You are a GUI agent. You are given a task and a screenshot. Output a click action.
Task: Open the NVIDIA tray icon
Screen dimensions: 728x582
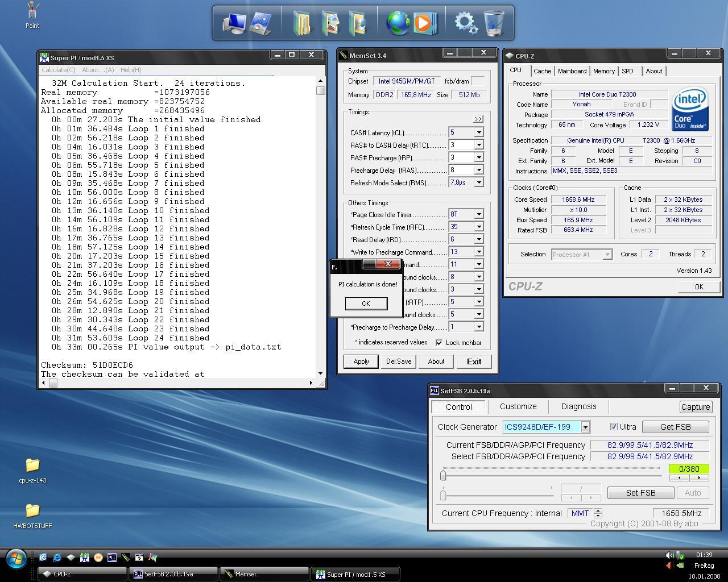[x=680, y=566]
